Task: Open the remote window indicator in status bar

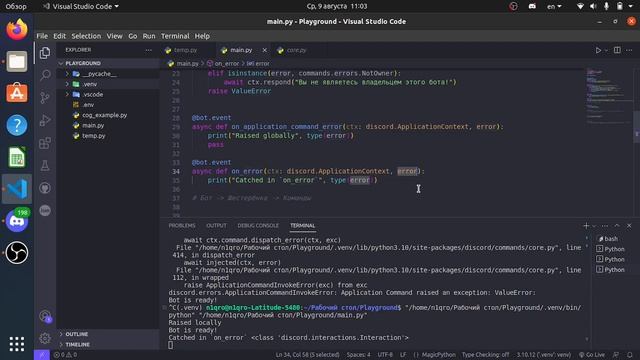Action: coord(42,355)
